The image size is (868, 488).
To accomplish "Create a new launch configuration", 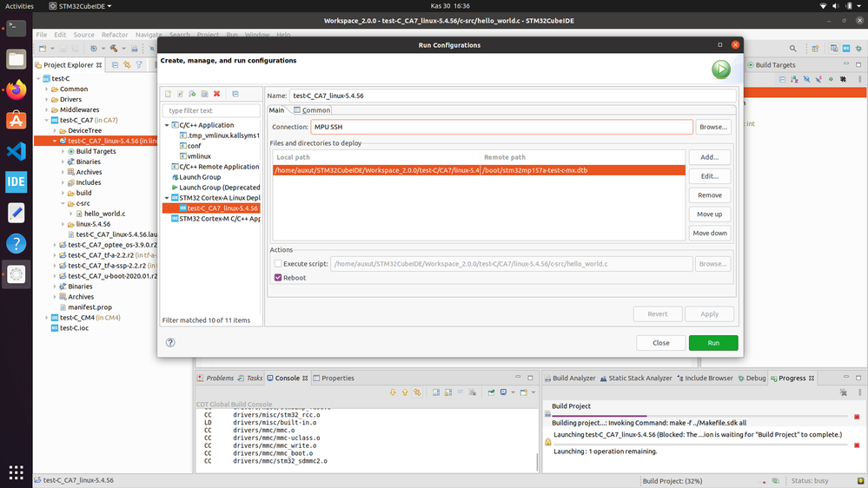I will [x=169, y=94].
